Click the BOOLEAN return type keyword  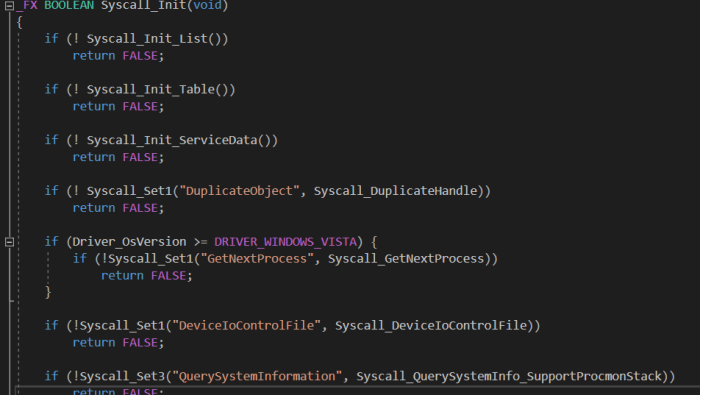(69, 5)
